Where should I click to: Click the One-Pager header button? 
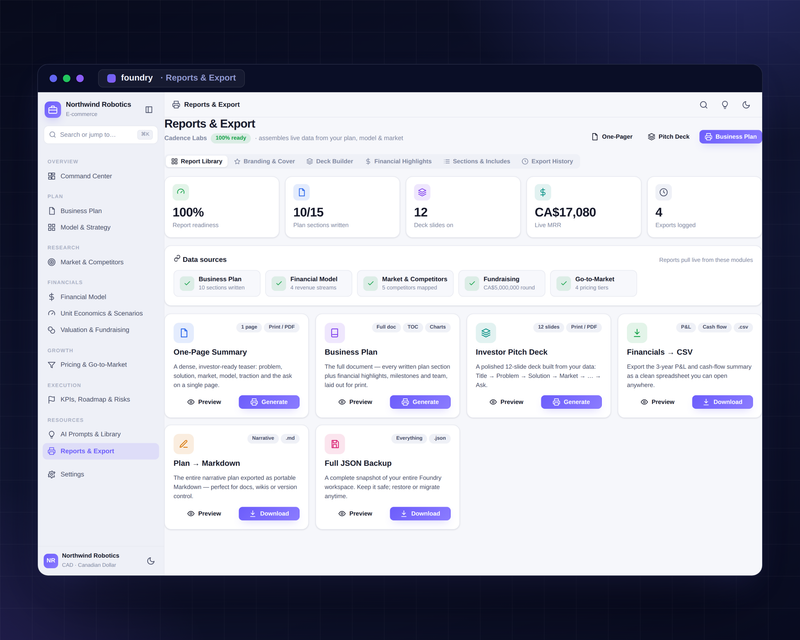tap(612, 137)
